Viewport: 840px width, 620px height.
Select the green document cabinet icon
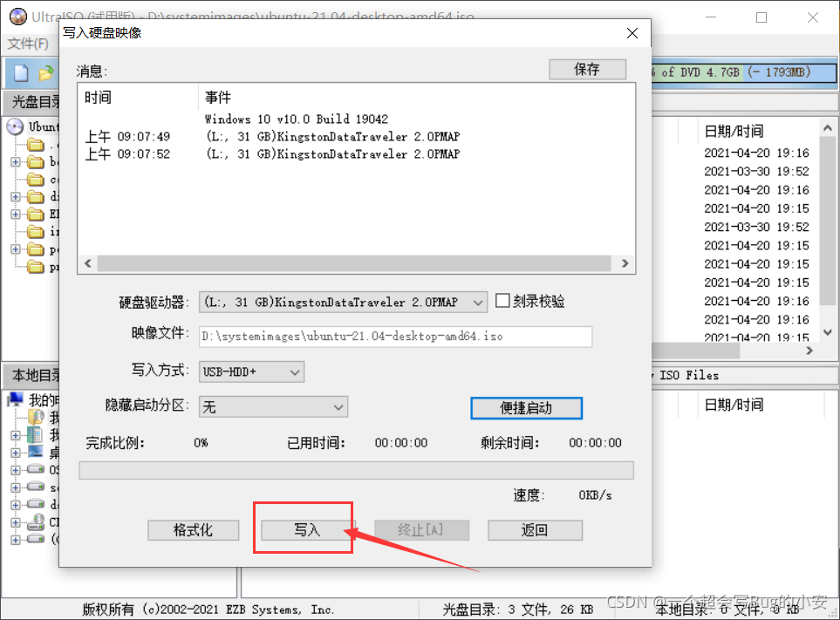tap(36, 435)
